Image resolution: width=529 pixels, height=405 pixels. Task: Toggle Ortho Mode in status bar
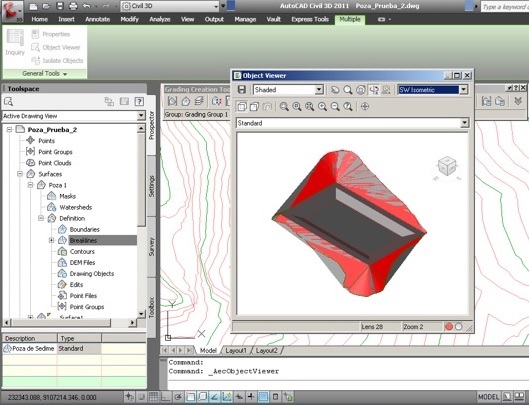tap(166, 397)
